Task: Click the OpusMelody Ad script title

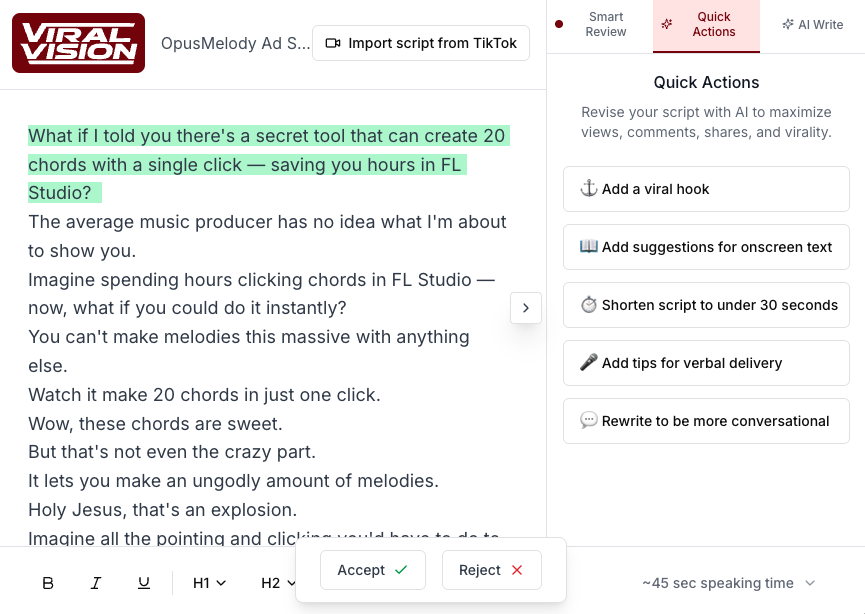Action: [x=235, y=43]
